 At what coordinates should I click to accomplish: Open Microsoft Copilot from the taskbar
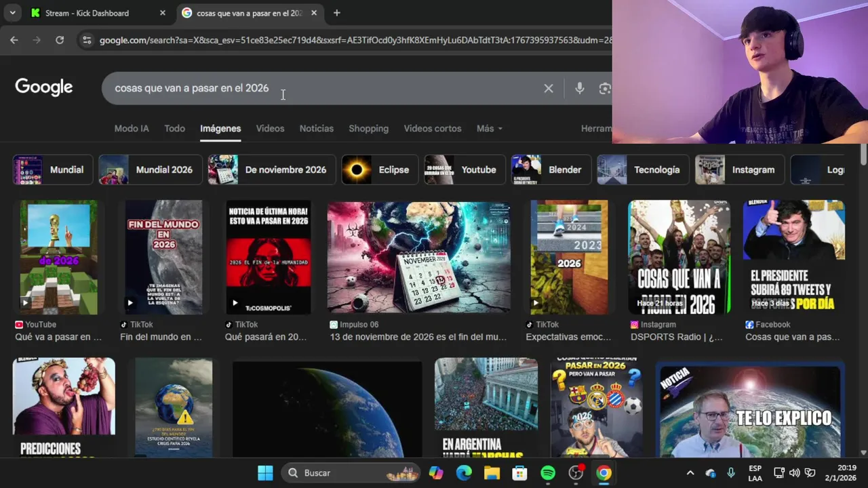436,472
